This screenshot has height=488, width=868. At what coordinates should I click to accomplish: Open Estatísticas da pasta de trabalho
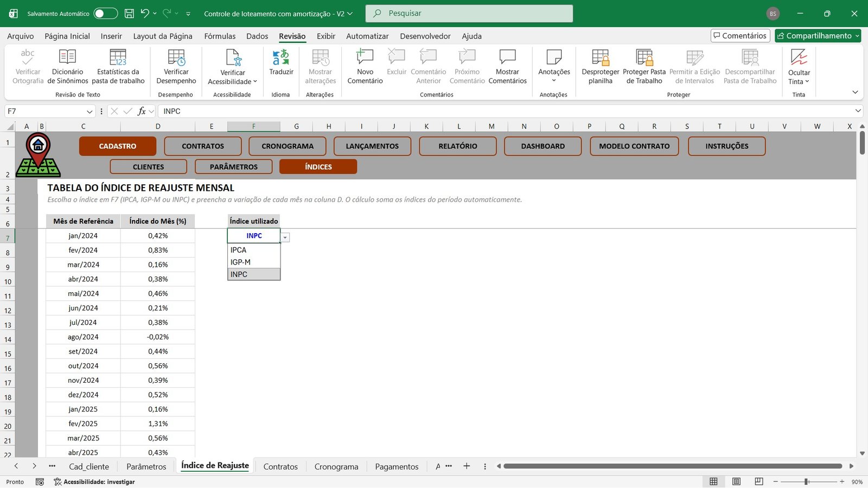(118, 66)
